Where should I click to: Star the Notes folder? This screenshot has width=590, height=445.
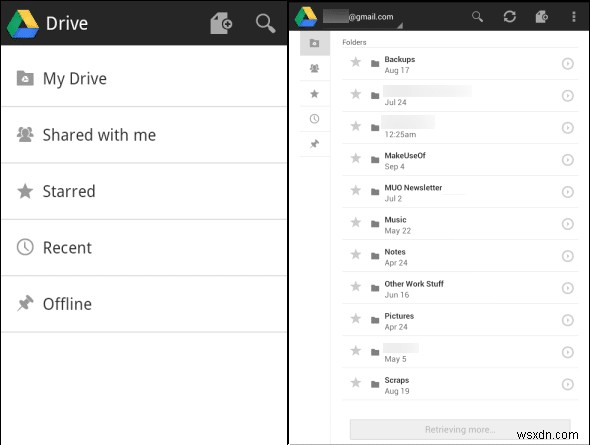[356, 254]
